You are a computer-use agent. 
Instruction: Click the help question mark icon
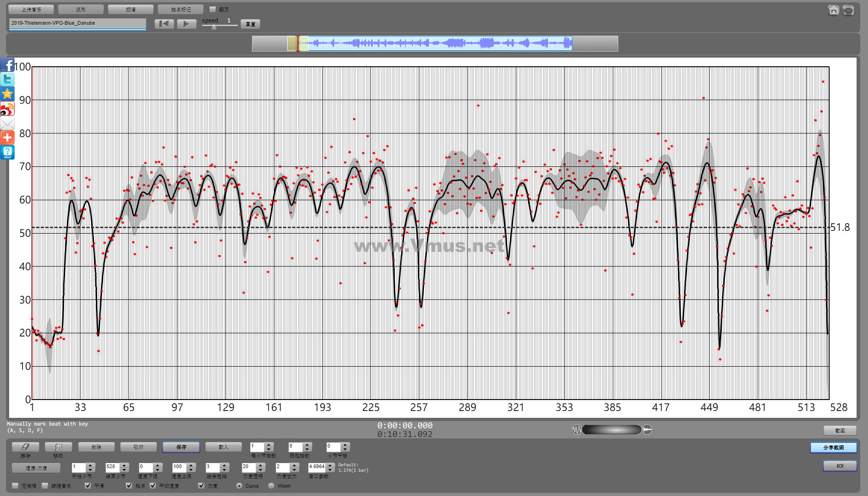click(7, 152)
